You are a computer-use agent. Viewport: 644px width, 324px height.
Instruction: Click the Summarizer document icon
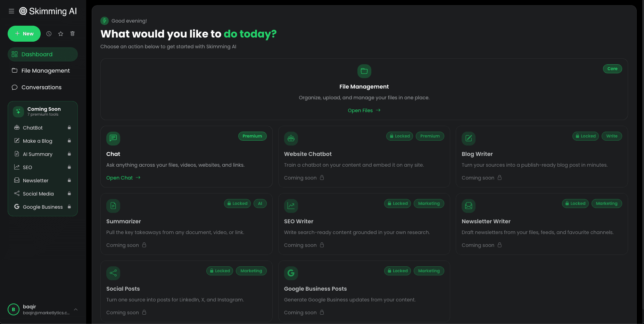113,206
